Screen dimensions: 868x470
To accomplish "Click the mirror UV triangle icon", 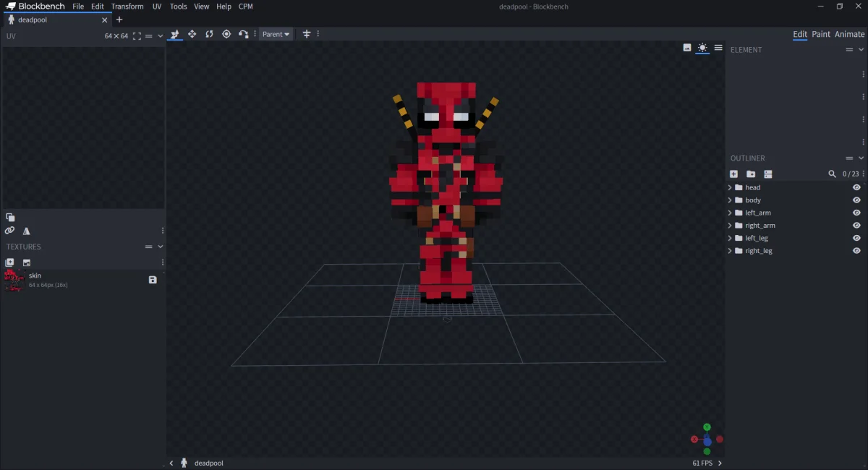I will (27, 231).
